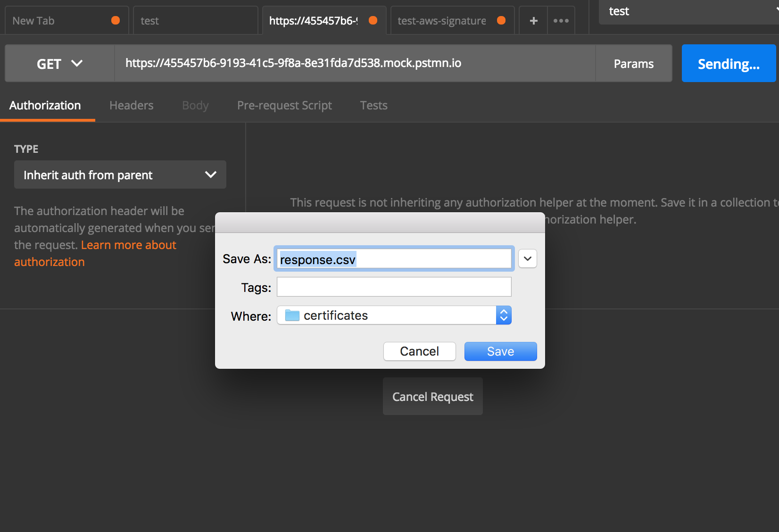Cancel the save dialog
779x532 pixels.
(x=419, y=351)
